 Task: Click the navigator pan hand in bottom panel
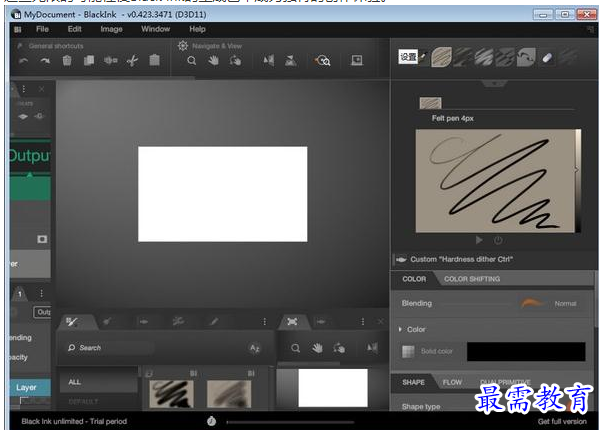317,348
